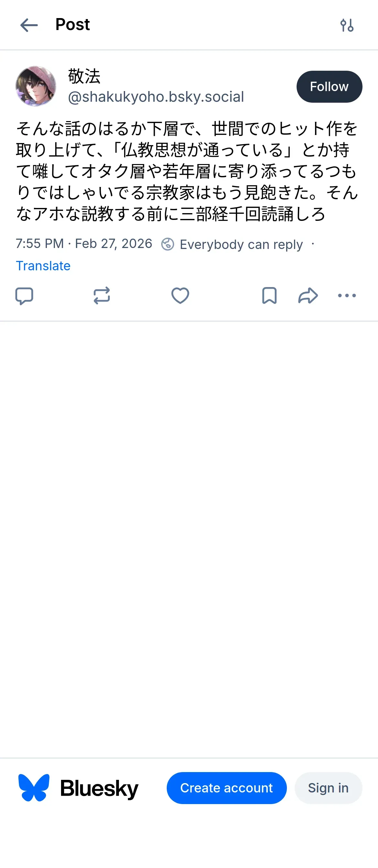
Task: Open the three-dot more options menu
Action: pyautogui.click(x=347, y=296)
